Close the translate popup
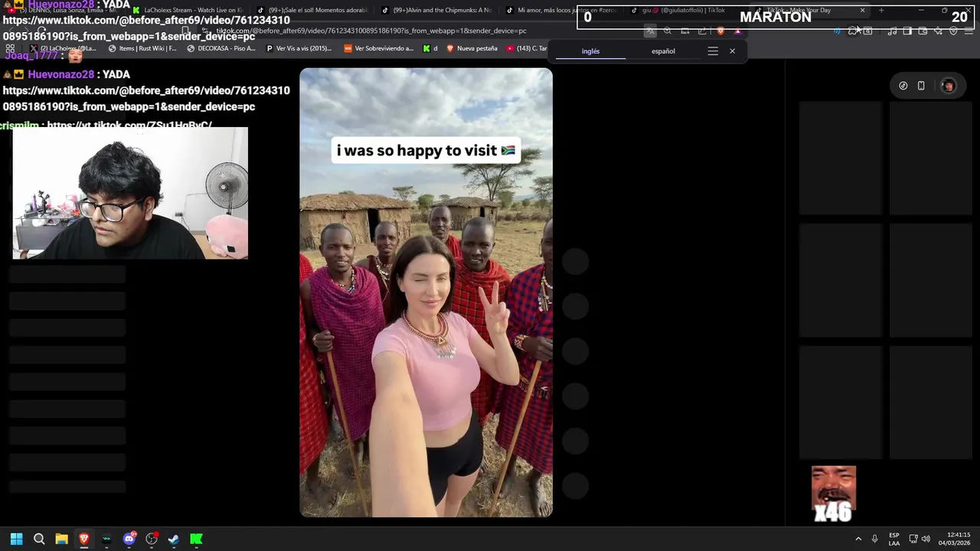Image resolution: width=980 pixels, height=551 pixels. [732, 51]
